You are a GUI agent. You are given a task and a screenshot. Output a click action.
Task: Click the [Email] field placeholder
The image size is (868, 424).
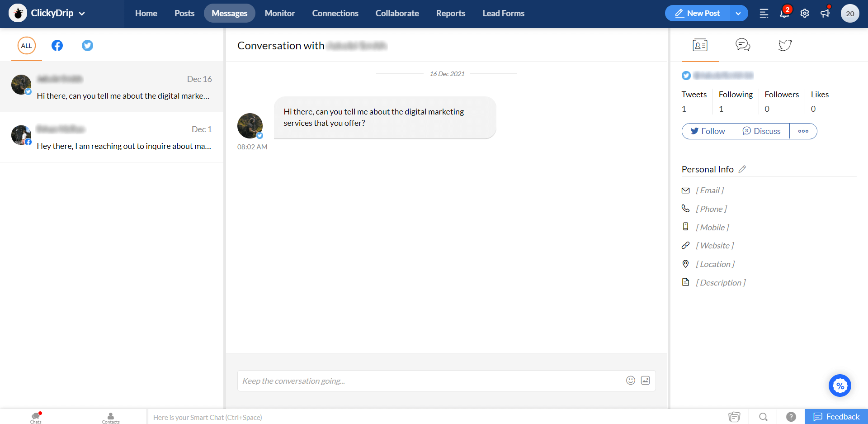[x=710, y=191]
